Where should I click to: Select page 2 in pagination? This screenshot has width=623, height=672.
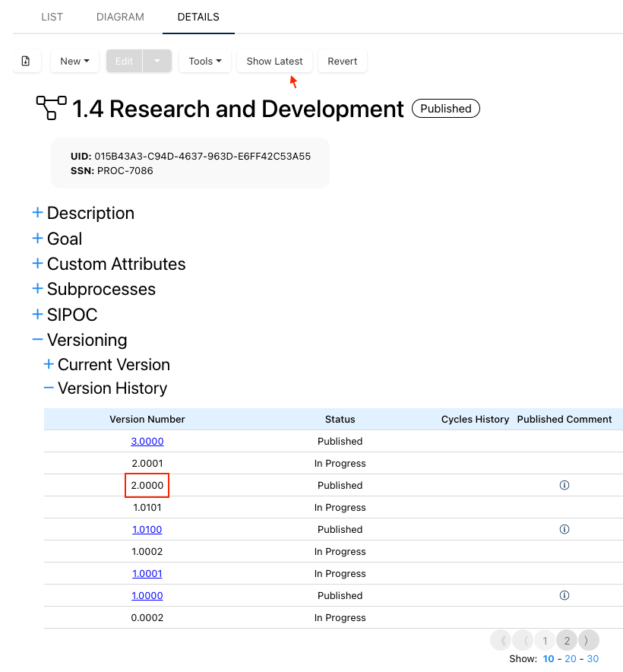click(567, 640)
